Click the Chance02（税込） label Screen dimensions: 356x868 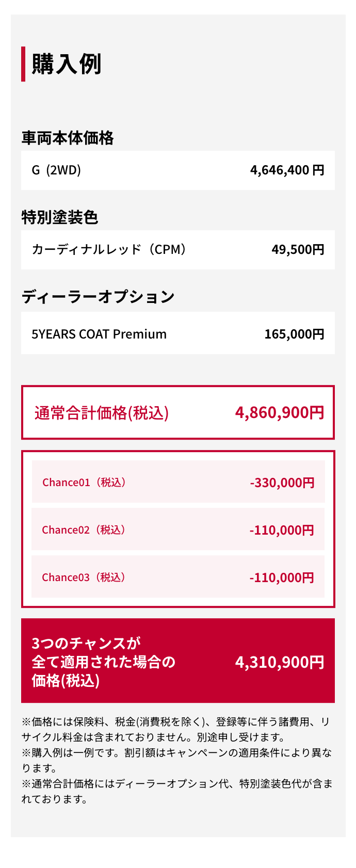(x=84, y=530)
